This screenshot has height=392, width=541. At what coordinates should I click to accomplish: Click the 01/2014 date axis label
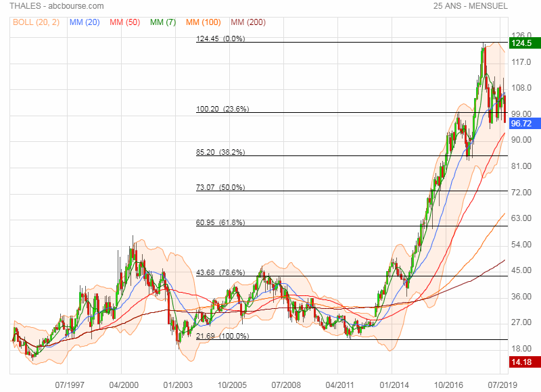coord(394,385)
